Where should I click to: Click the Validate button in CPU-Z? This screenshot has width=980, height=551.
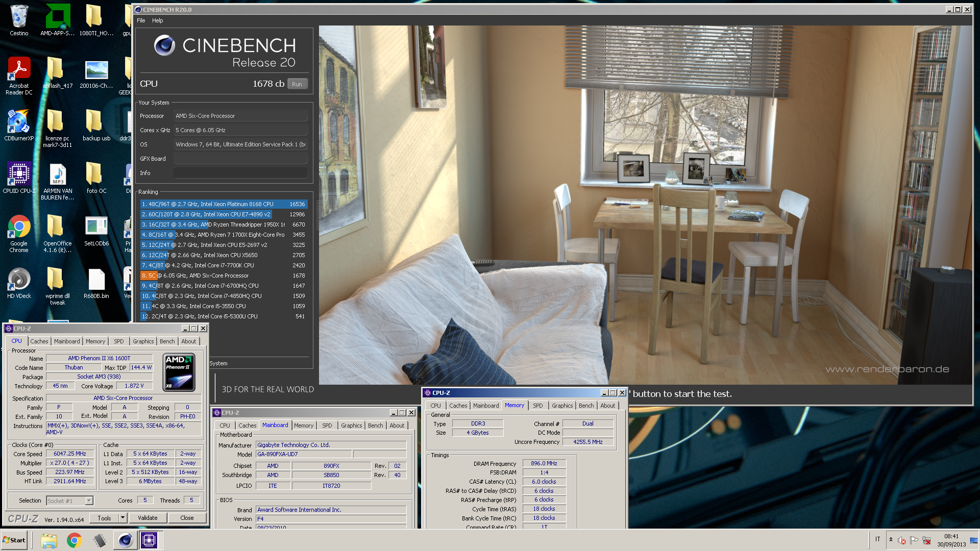(148, 518)
